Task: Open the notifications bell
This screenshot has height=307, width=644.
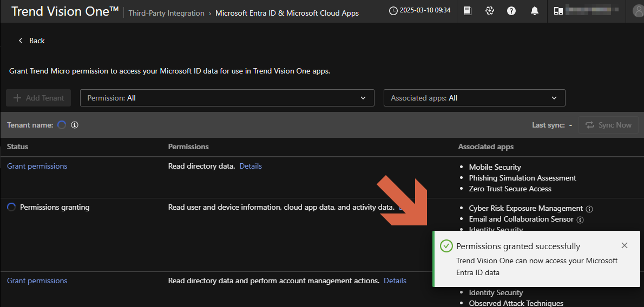Action: [x=535, y=11]
